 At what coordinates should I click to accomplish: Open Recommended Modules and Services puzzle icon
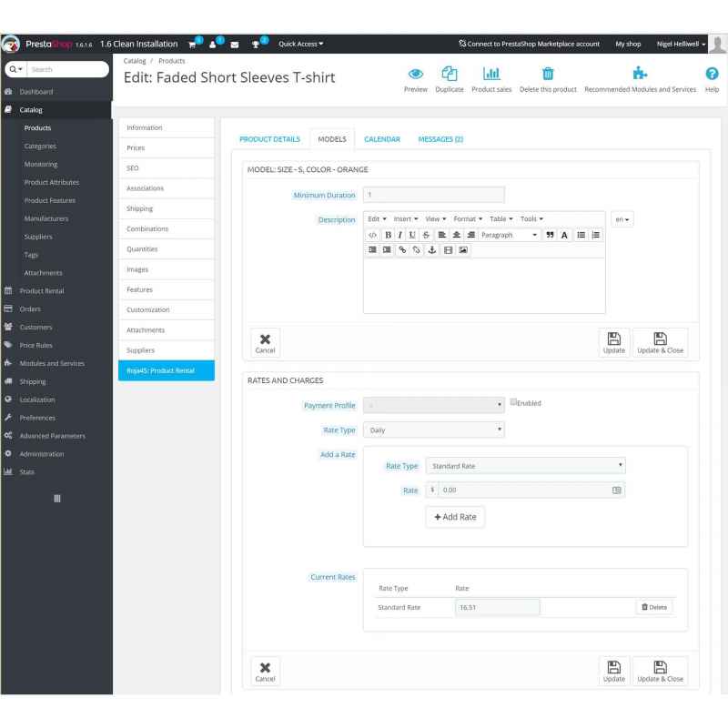click(x=640, y=73)
